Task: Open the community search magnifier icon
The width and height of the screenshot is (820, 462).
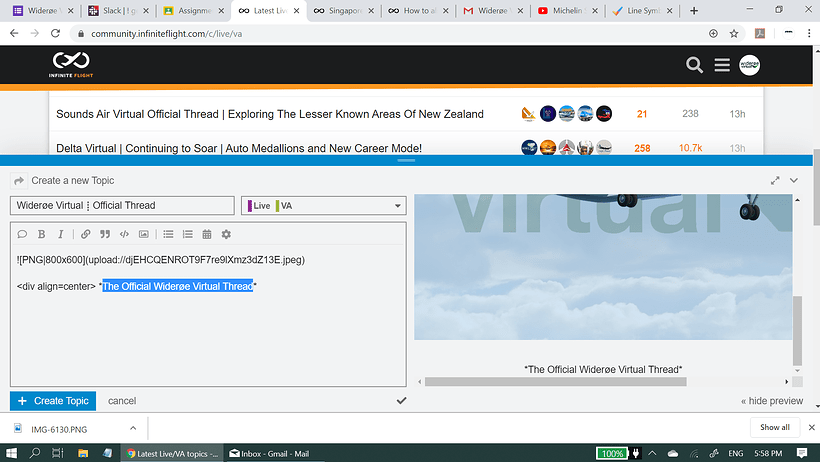Action: click(x=694, y=65)
